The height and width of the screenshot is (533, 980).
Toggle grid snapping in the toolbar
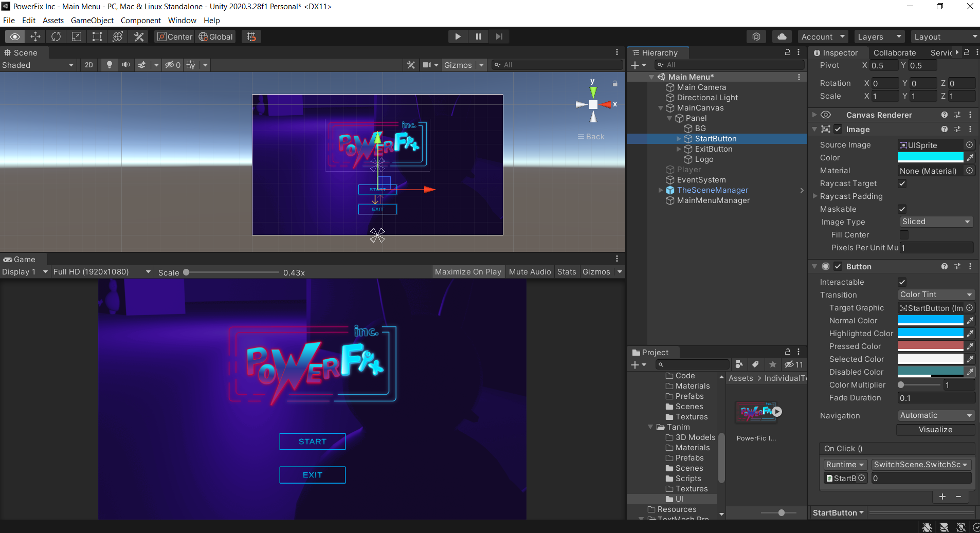pos(251,36)
